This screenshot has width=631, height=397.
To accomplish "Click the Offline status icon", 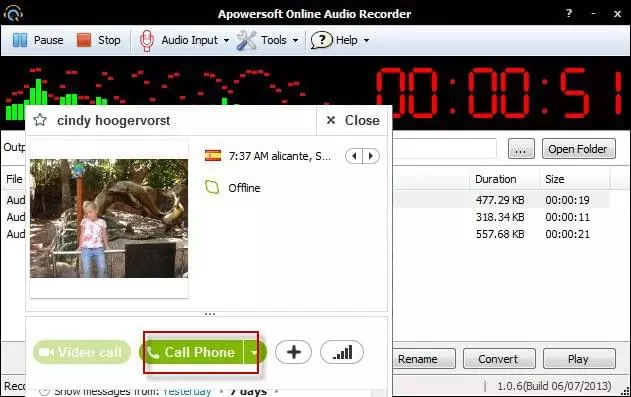I will [x=212, y=187].
